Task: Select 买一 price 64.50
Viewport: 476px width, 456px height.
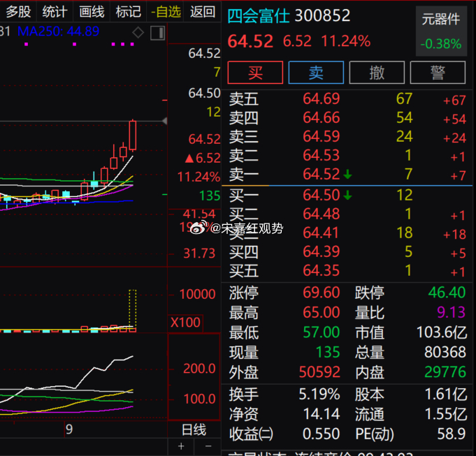Action: click(x=322, y=195)
